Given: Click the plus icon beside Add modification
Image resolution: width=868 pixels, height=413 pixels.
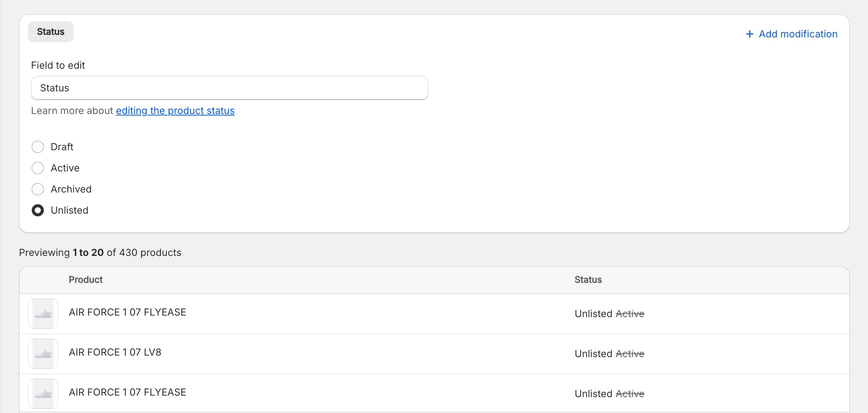Looking at the screenshot, I should pos(749,34).
